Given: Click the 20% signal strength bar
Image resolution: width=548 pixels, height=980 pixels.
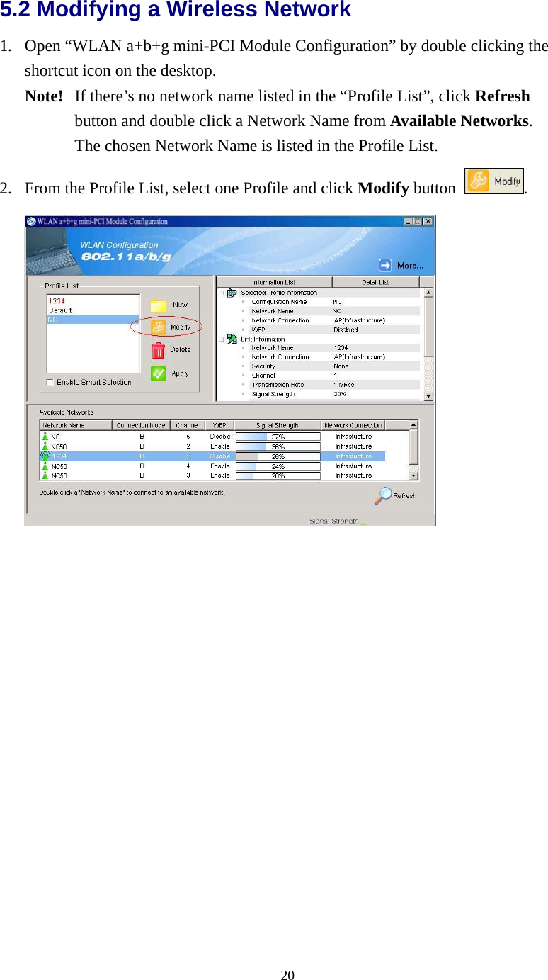Looking at the screenshot, I should pos(278,476).
